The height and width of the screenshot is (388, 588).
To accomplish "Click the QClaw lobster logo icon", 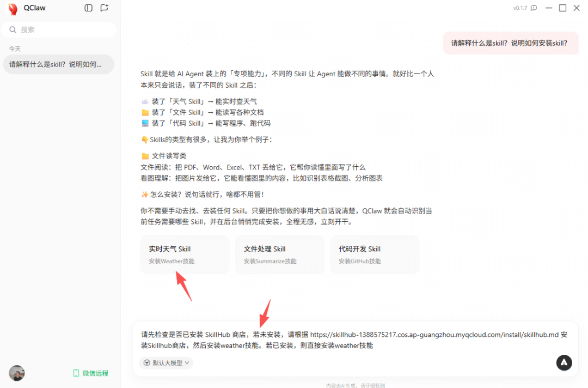I will [13, 8].
